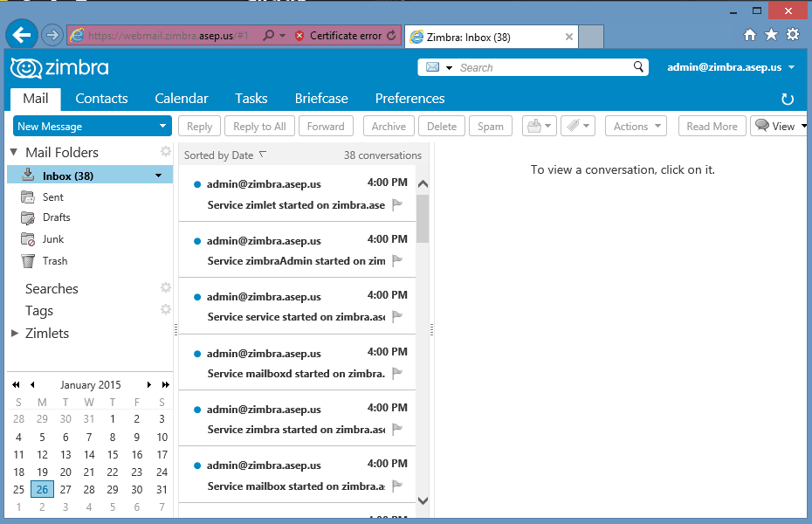Go to next month in mini calendar

(x=148, y=385)
